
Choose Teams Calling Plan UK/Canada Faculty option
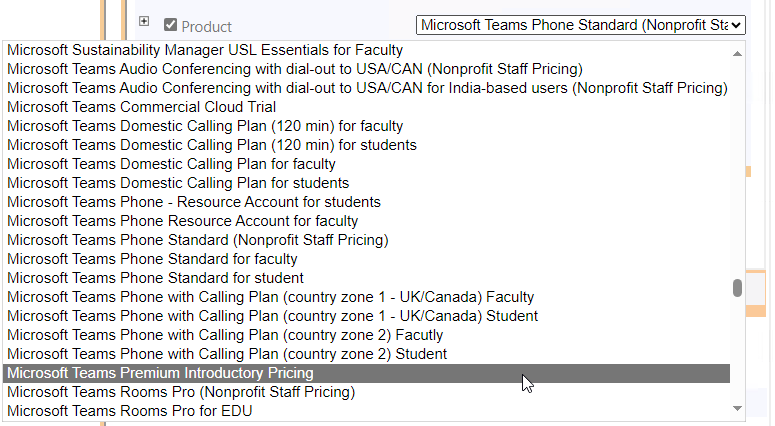366,297
